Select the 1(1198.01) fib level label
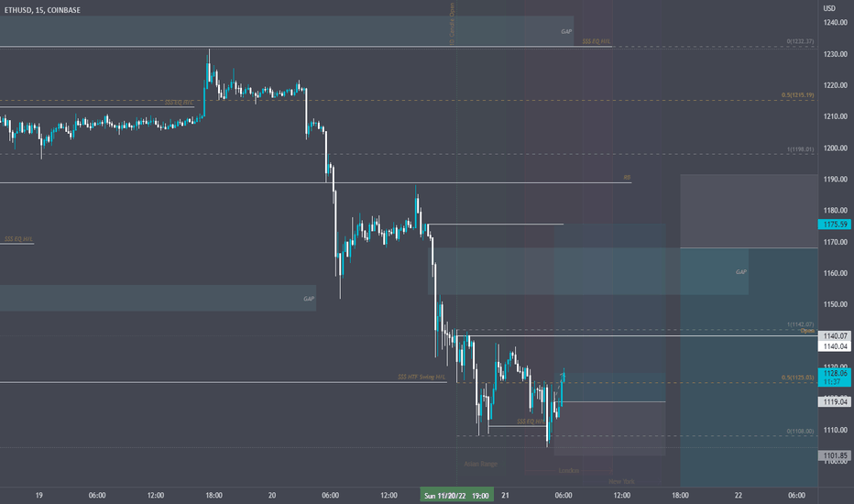 (800, 149)
